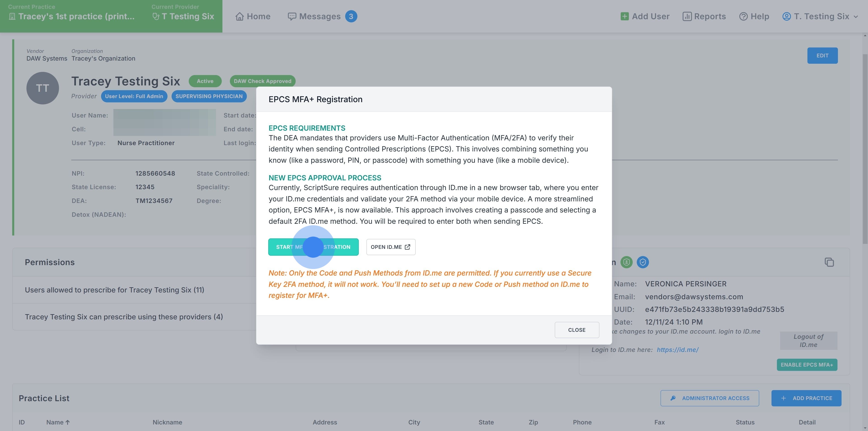The image size is (868, 431).
Task: Click Enable EPCS MFA+ button
Action: coord(807,365)
